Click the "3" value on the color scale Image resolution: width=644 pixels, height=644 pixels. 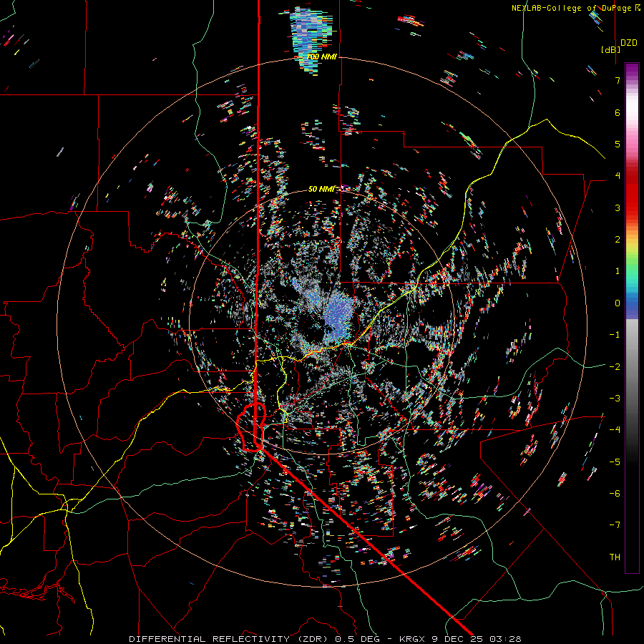[x=618, y=208]
